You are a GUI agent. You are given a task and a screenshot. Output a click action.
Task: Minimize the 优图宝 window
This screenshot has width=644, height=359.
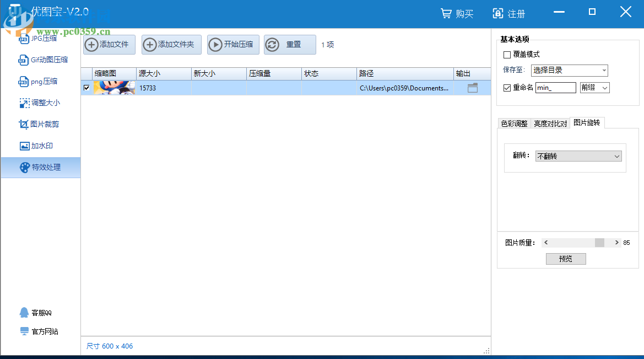[559, 12]
